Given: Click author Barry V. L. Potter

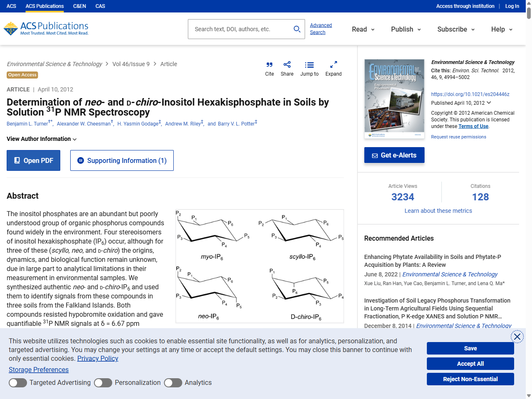Looking at the screenshot, I should click(x=236, y=124).
